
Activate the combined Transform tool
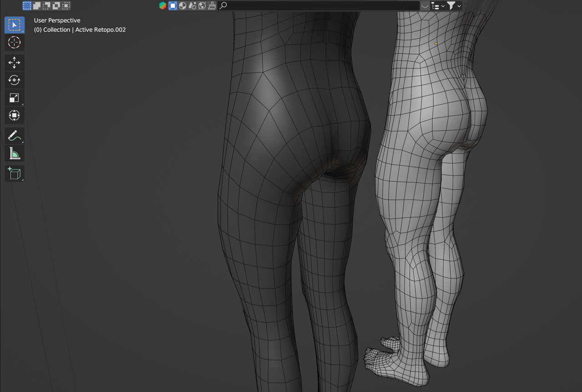14,116
